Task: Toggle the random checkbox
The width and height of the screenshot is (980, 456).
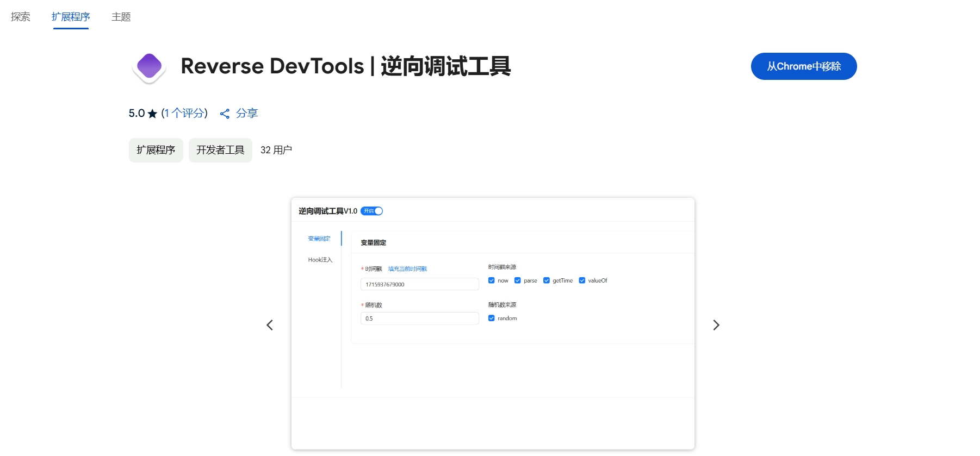Action: pyautogui.click(x=491, y=318)
